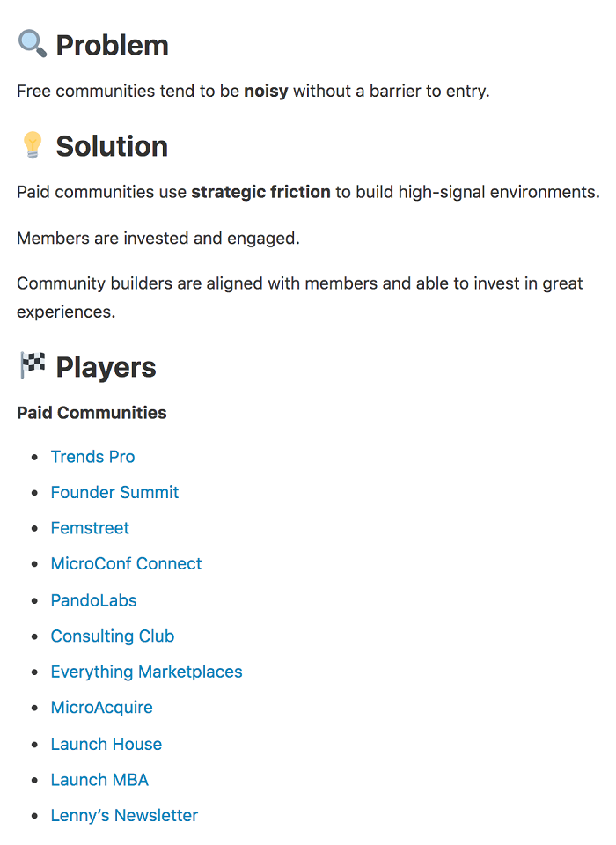Click the light bulb icon beside Solution
Image resolution: width=616 pixels, height=845 pixels.
(x=33, y=145)
